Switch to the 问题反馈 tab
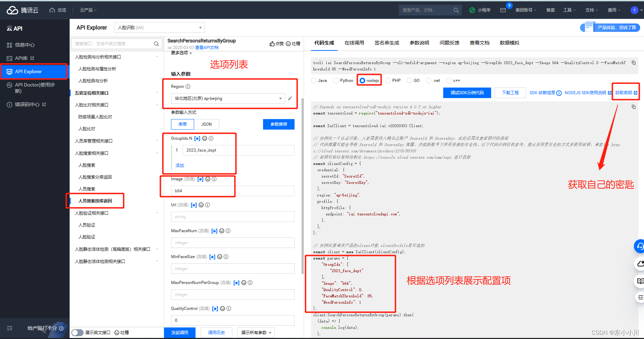 pos(449,43)
